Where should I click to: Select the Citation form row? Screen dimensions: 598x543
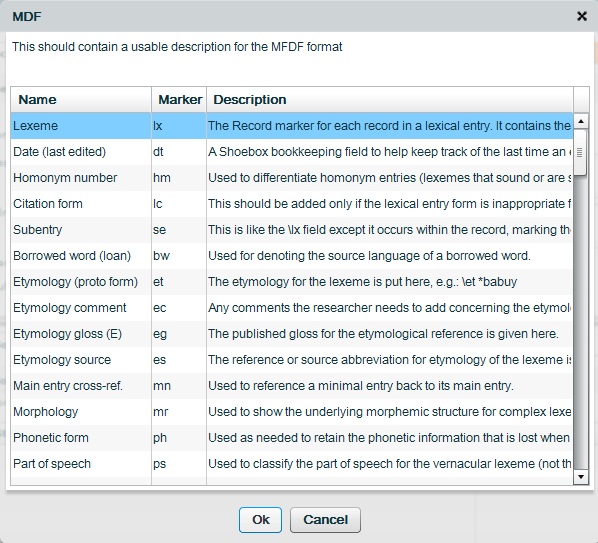coord(292,204)
